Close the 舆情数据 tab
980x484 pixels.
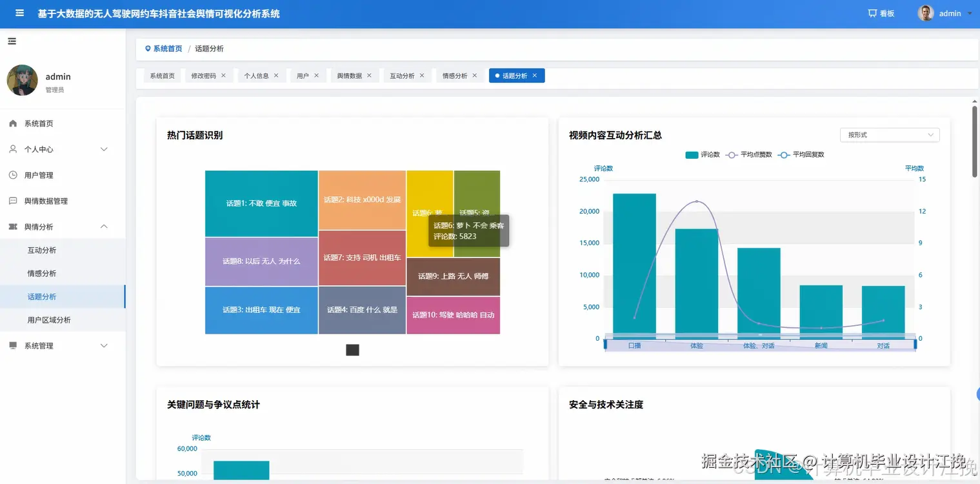point(369,76)
